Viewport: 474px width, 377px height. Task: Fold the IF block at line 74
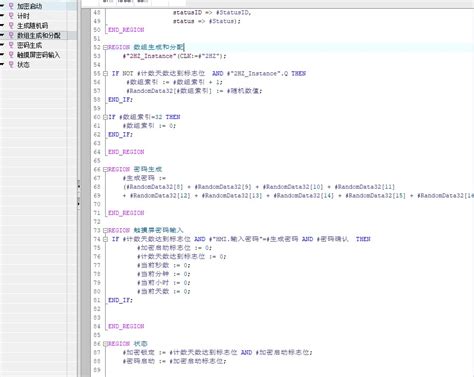click(105, 239)
